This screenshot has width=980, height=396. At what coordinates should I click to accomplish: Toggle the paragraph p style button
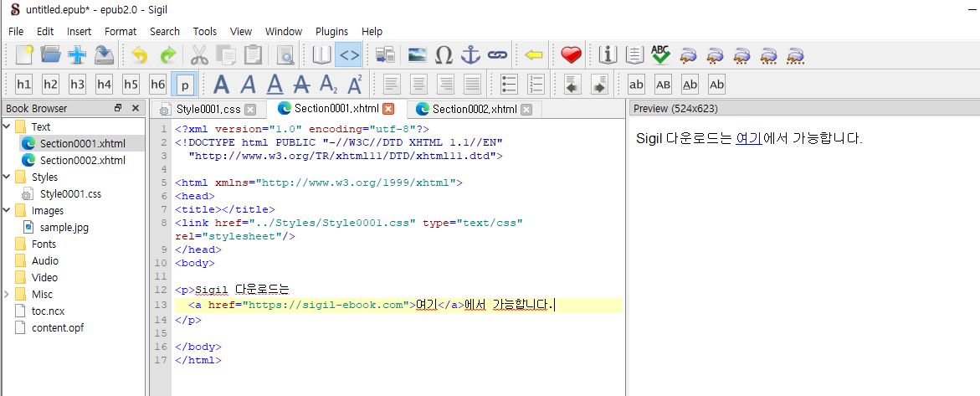(x=184, y=85)
